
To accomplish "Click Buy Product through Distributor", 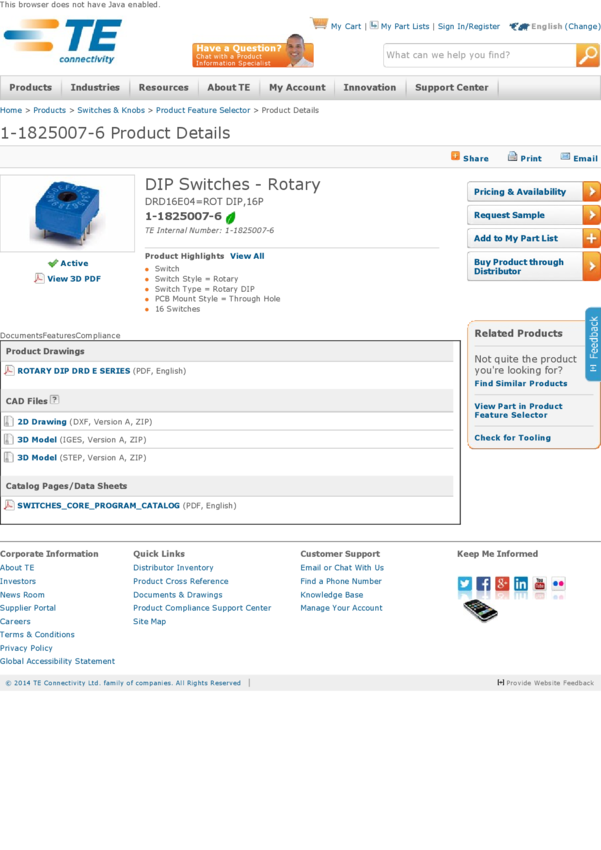I will point(533,266).
